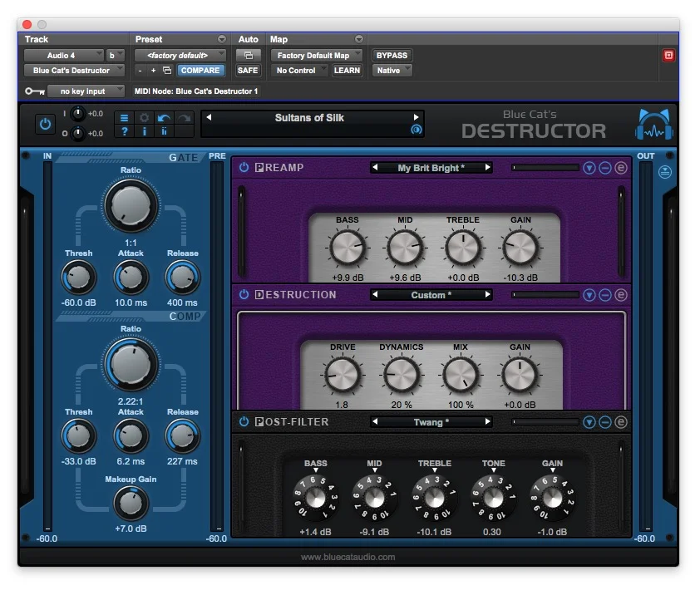This screenshot has height=590, width=700.
Task: Open the factory default preset dropdown
Action: click(180, 56)
